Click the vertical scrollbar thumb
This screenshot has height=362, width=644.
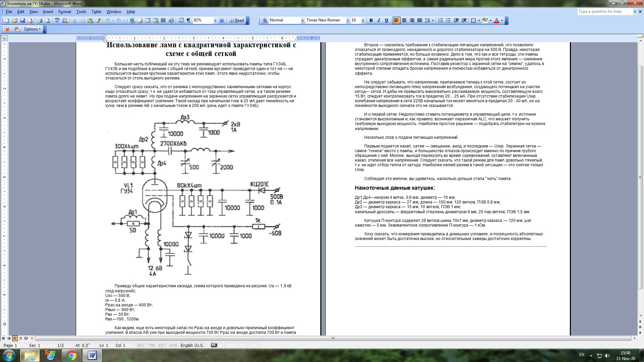click(x=640, y=178)
